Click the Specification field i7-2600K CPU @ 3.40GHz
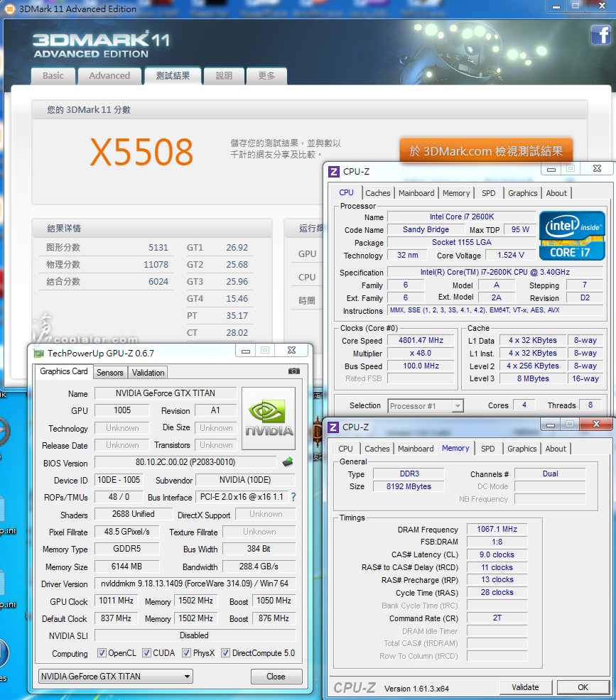Screen dimensions: 616x700 pos(495,272)
